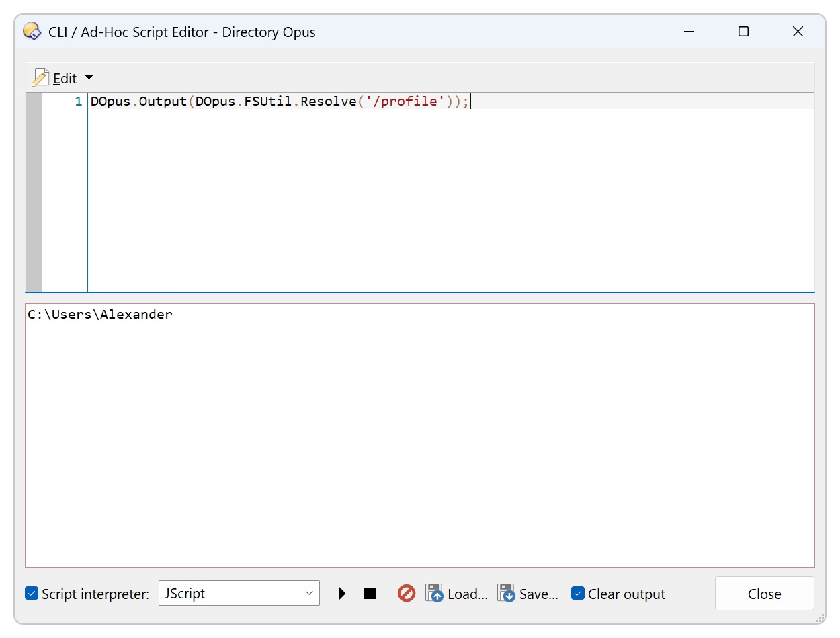Viewport: 840px width, 638px height.
Task: Click the bottom-right window resize grip
Action: point(820,617)
